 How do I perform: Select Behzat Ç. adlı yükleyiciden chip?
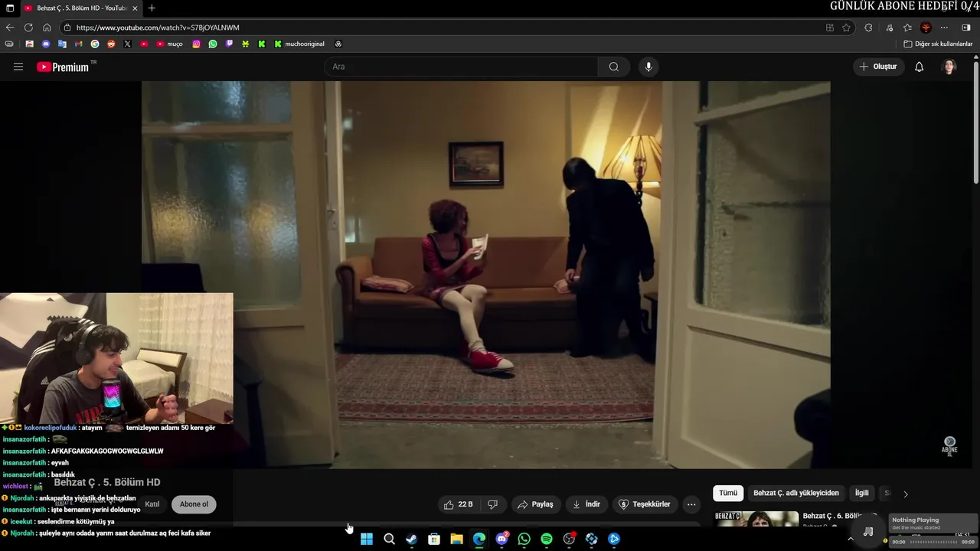tap(796, 494)
